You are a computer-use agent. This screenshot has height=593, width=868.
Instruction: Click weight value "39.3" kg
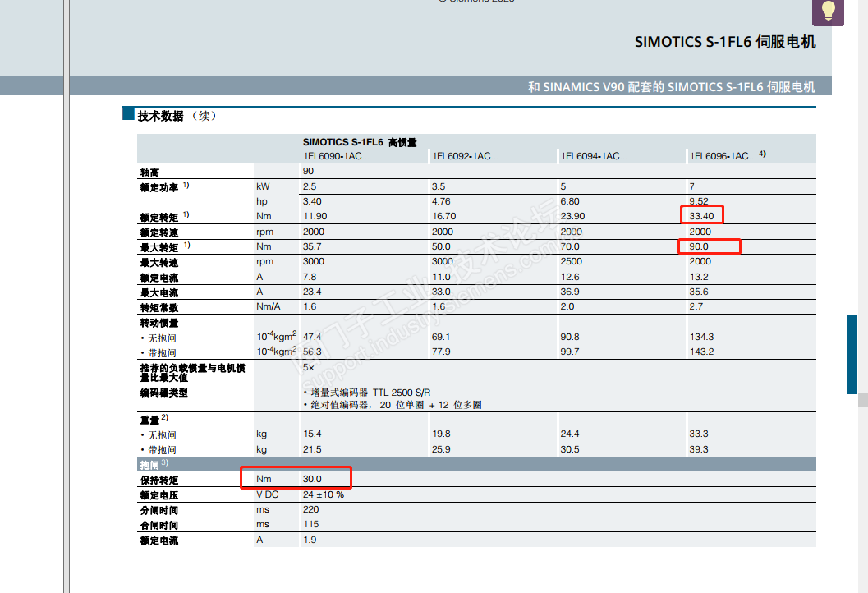(x=699, y=449)
